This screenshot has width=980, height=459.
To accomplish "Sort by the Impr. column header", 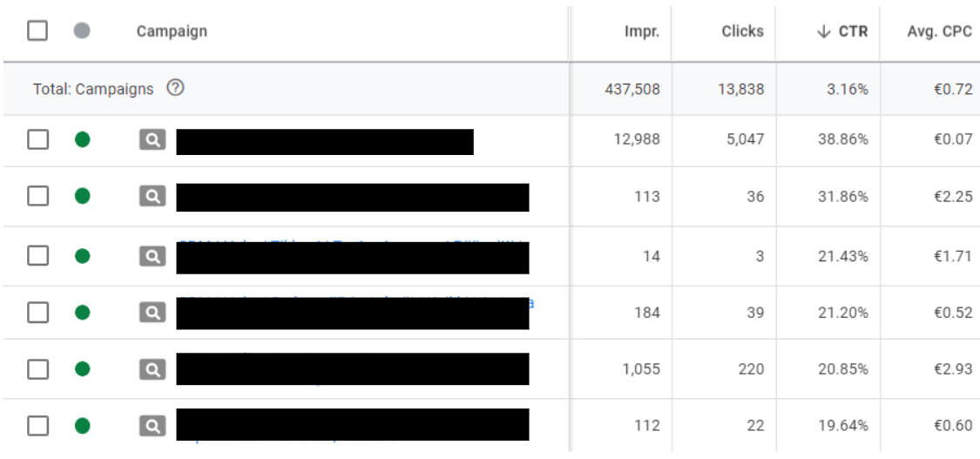I will tap(642, 32).
